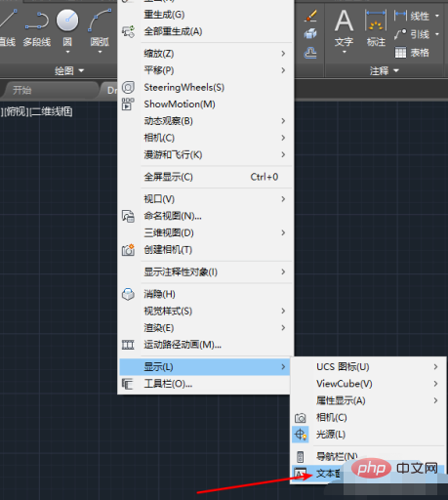Click the Camera (相机) icon in the Display submenu
Image resolution: width=448 pixels, height=500 pixels.
pyautogui.click(x=300, y=418)
